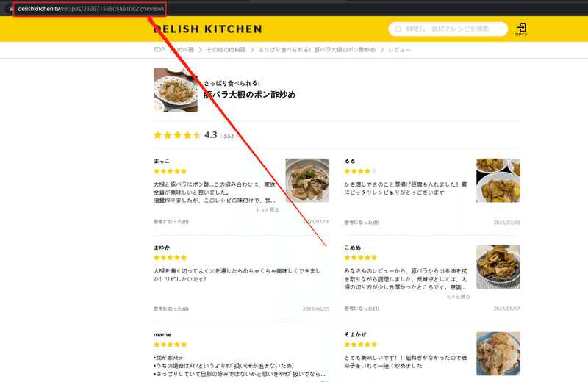Viewport: 588px width, 382px height.
Task: Click 参考になった(1) under こめめ's review
Action: pos(362,309)
